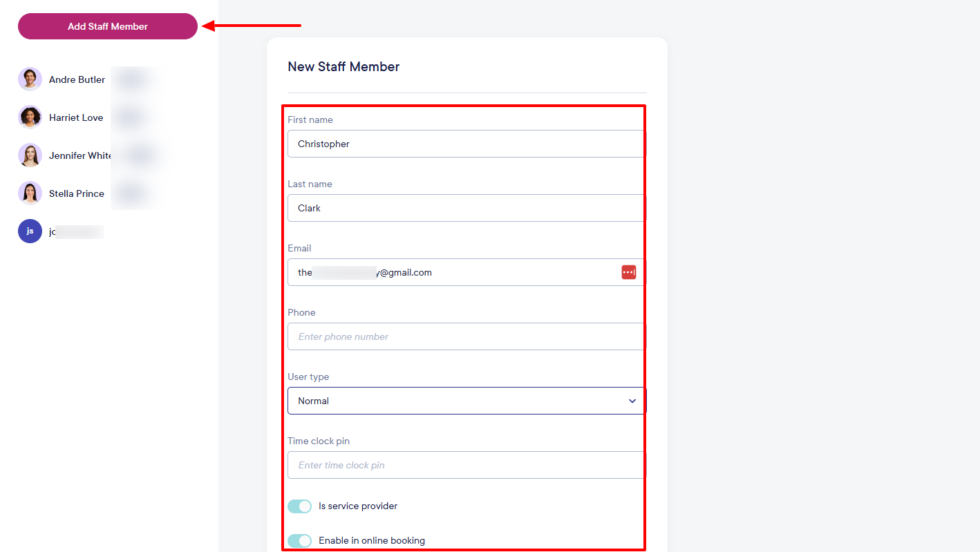Open the User type dropdown
This screenshot has width=980, height=552.
(x=456, y=401)
